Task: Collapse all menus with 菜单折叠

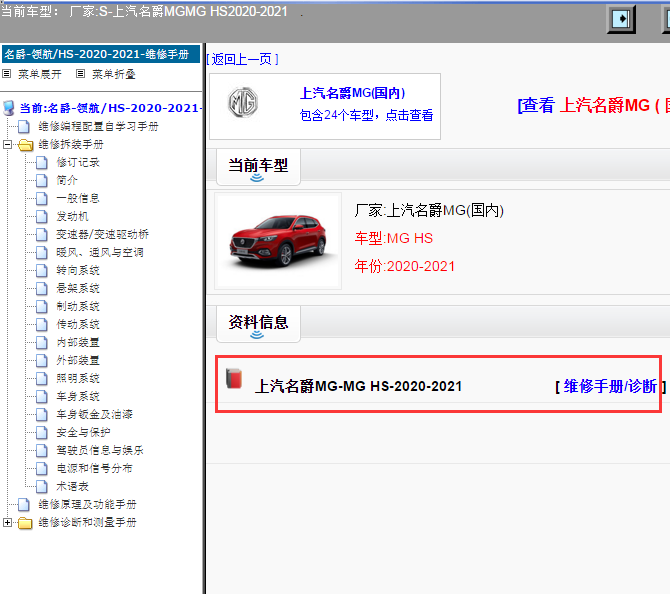Action: [x=114, y=74]
